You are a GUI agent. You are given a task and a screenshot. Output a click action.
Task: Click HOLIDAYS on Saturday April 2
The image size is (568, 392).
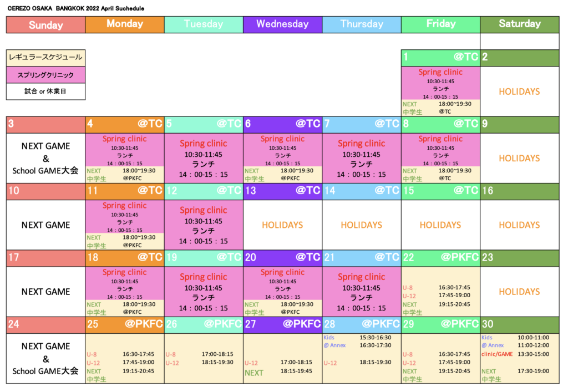coord(520,91)
